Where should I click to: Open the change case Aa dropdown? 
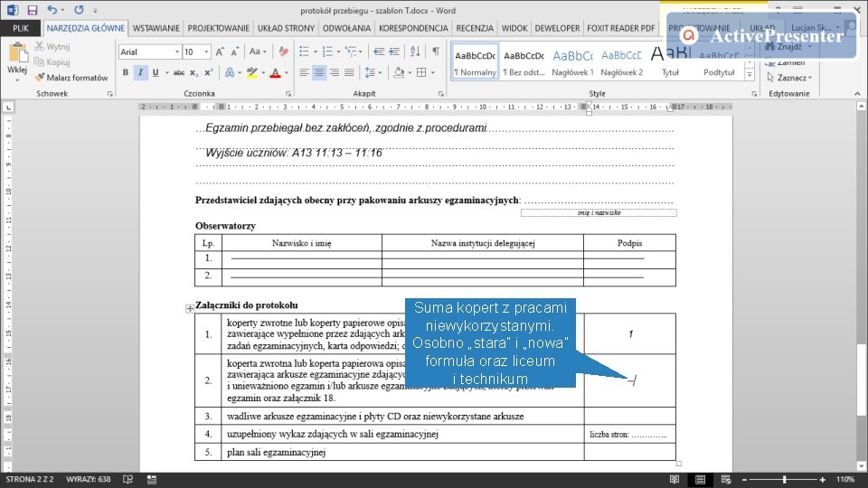pos(258,52)
